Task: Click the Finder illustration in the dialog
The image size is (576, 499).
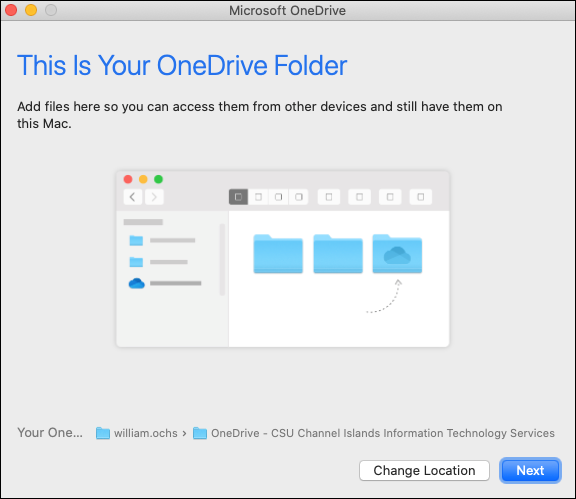Action: pos(283,259)
